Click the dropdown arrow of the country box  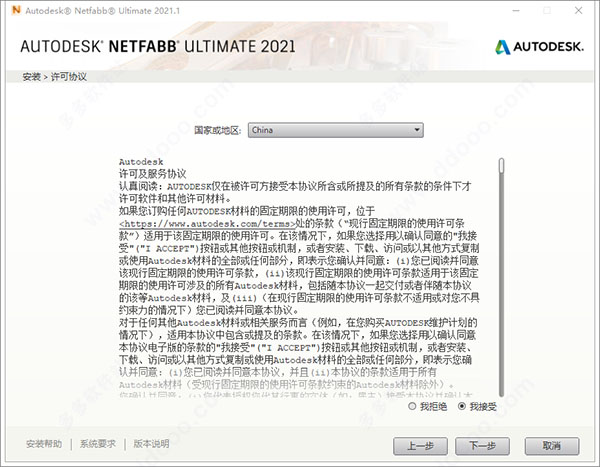click(417, 130)
